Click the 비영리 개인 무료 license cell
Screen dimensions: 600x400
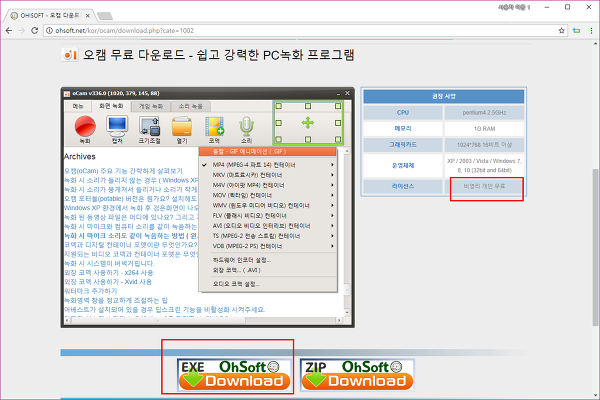point(484,186)
